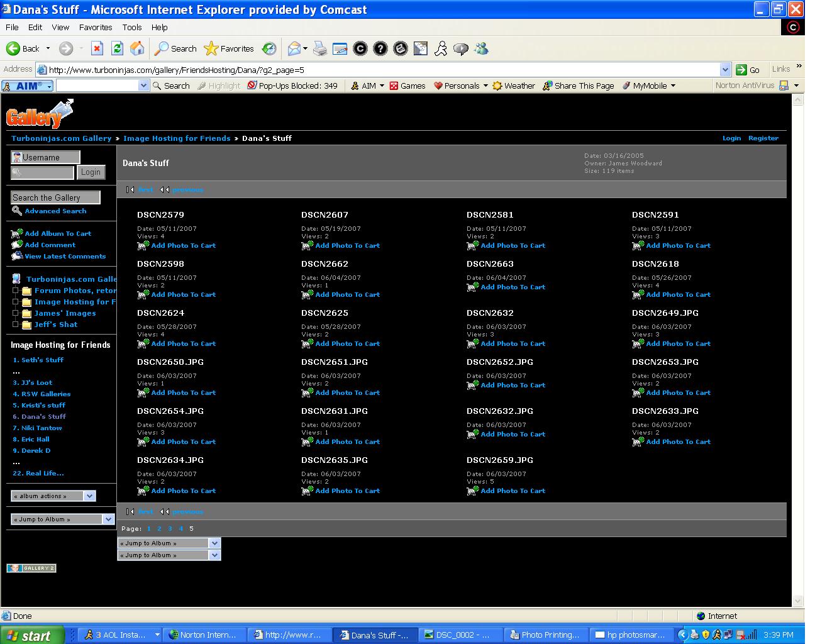The width and height of the screenshot is (815, 644).
Task: Open Seth's Stuff album link
Action: click(42, 360)
